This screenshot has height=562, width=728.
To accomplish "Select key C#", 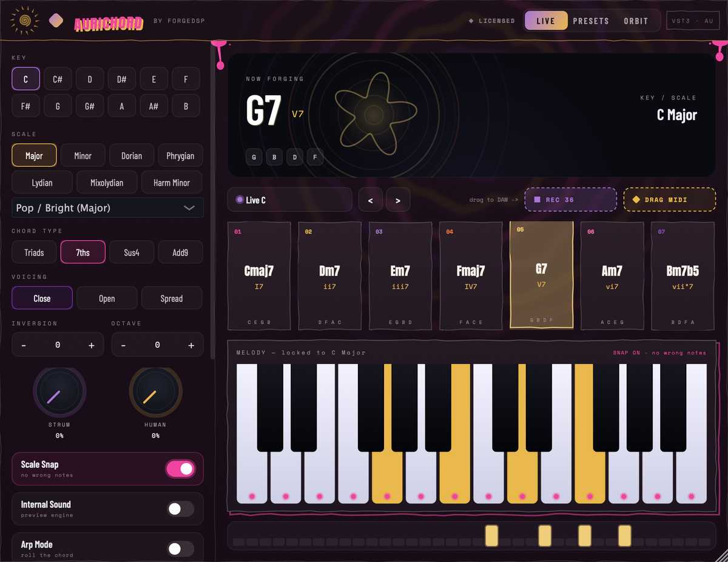I will (58, 79).
